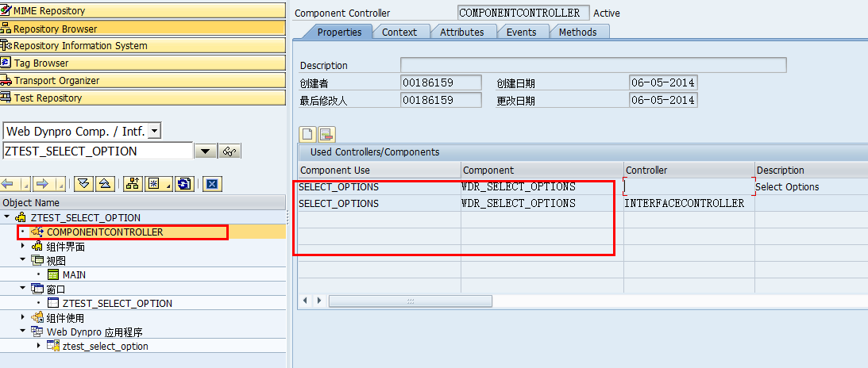Click the 组件界面 folder label
This screenshot has width=868, height=368.
[x=65, y=247]
